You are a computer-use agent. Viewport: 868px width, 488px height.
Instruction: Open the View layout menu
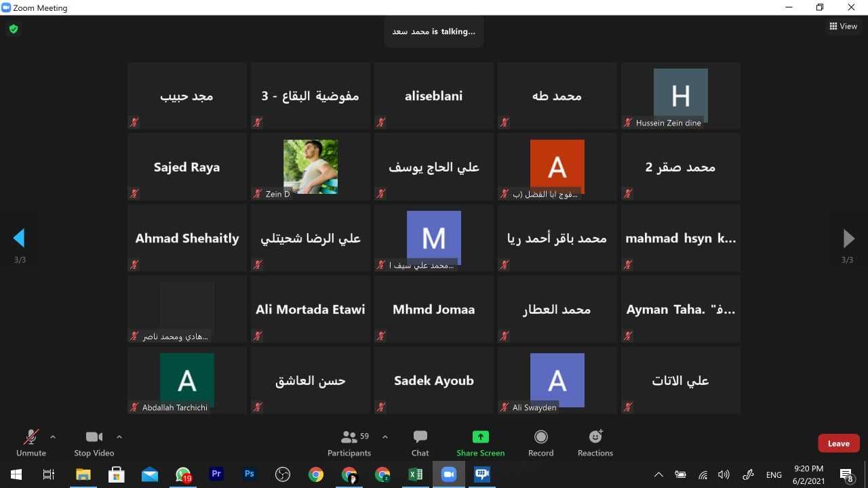[x=843, y=26]
